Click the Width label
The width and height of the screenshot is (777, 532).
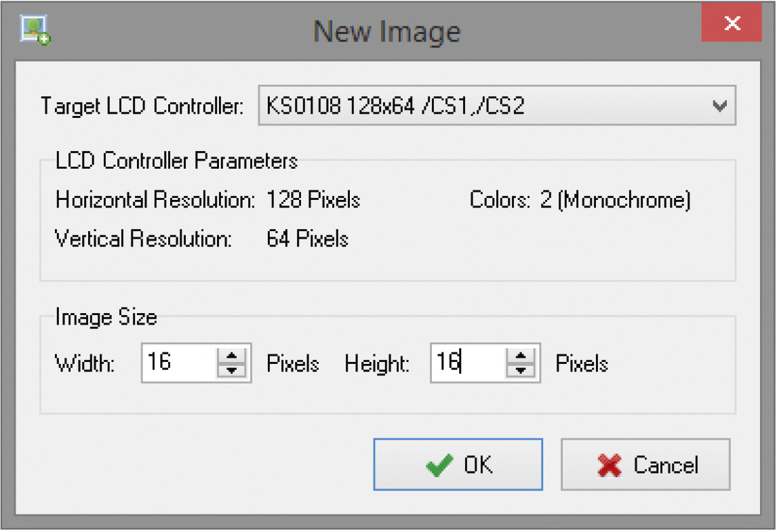[x=85, y=364]
